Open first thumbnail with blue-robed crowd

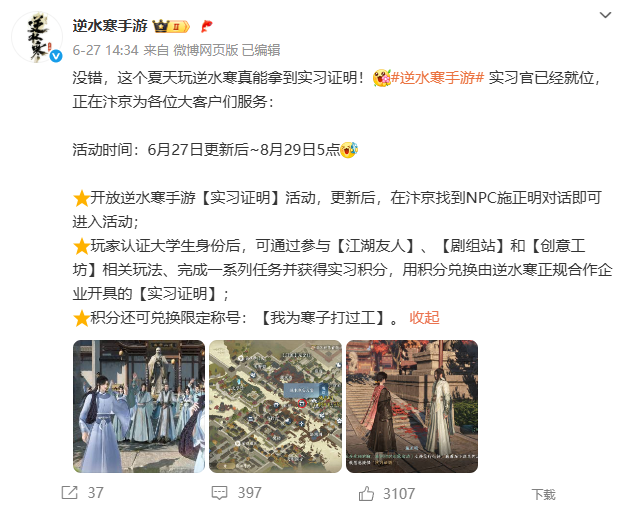139,406
